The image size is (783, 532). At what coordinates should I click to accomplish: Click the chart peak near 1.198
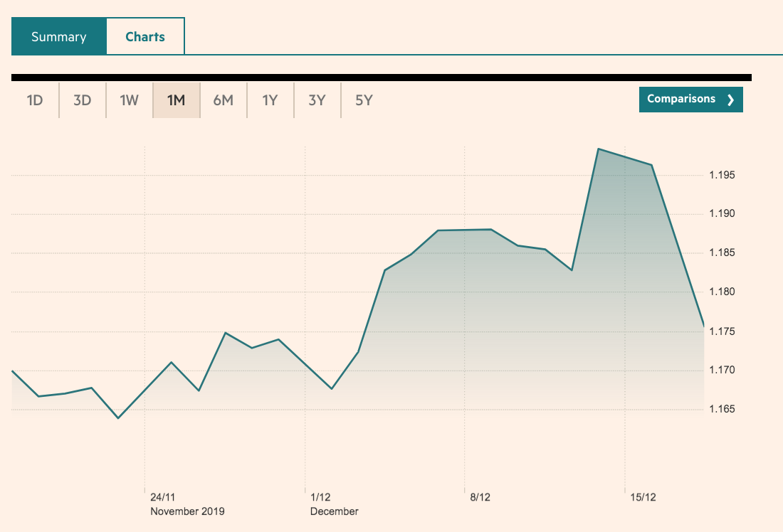[599, 149]
